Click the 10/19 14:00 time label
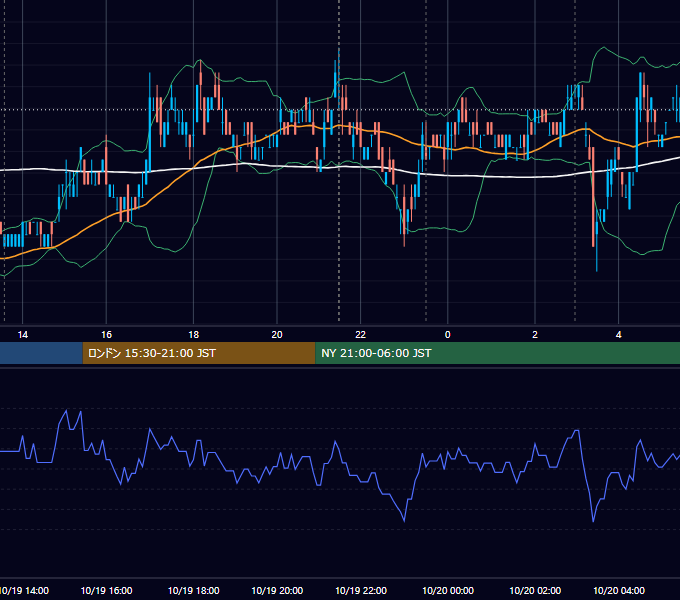This screenshot has width=680, height=600. click(24, 590)
